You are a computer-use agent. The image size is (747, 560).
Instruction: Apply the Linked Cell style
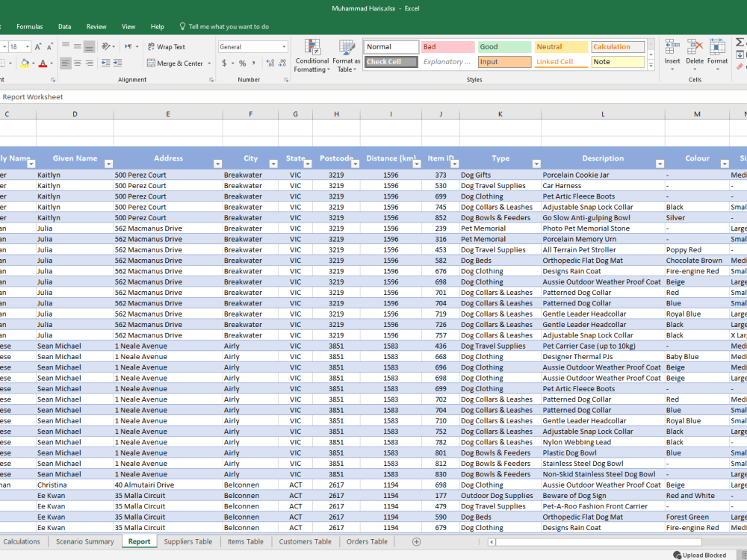click(561, 62)
